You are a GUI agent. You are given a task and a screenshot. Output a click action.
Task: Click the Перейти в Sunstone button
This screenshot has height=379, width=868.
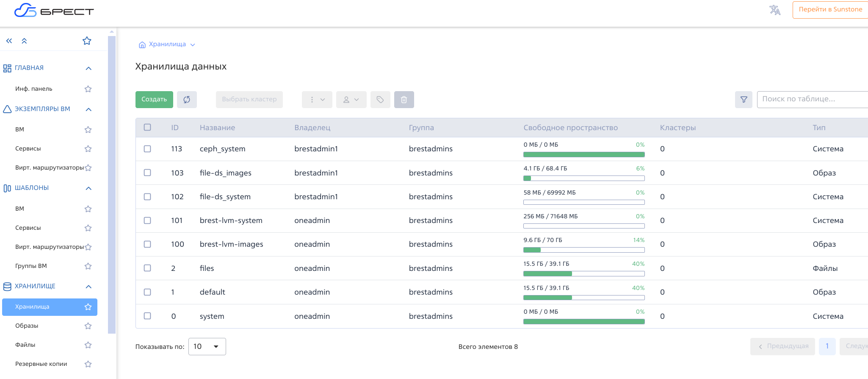coord(830,10)
